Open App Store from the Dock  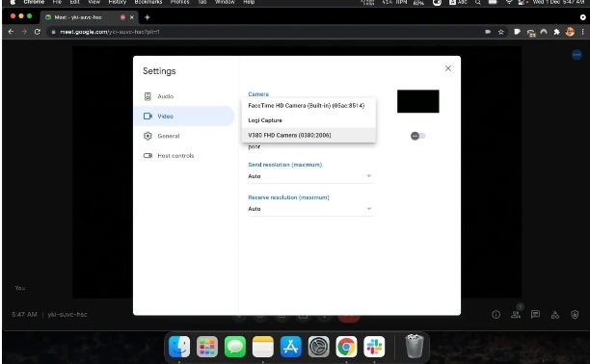coord(290,347)
